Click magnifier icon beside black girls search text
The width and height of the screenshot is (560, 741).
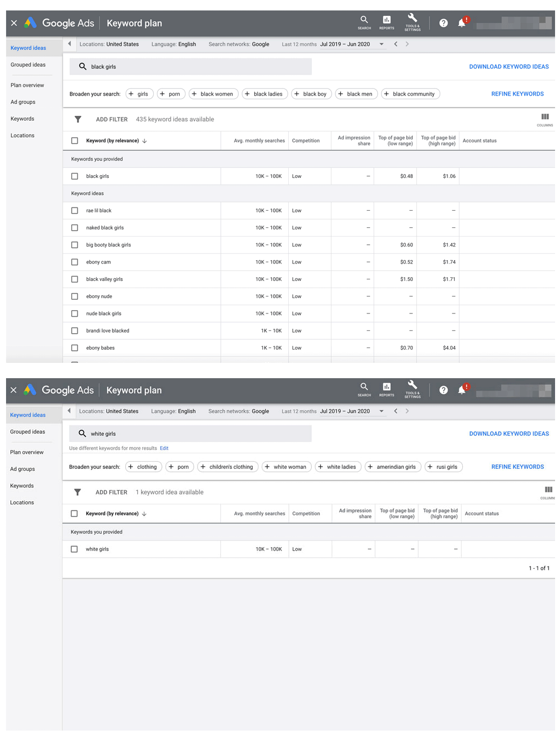tap(82, 66)
